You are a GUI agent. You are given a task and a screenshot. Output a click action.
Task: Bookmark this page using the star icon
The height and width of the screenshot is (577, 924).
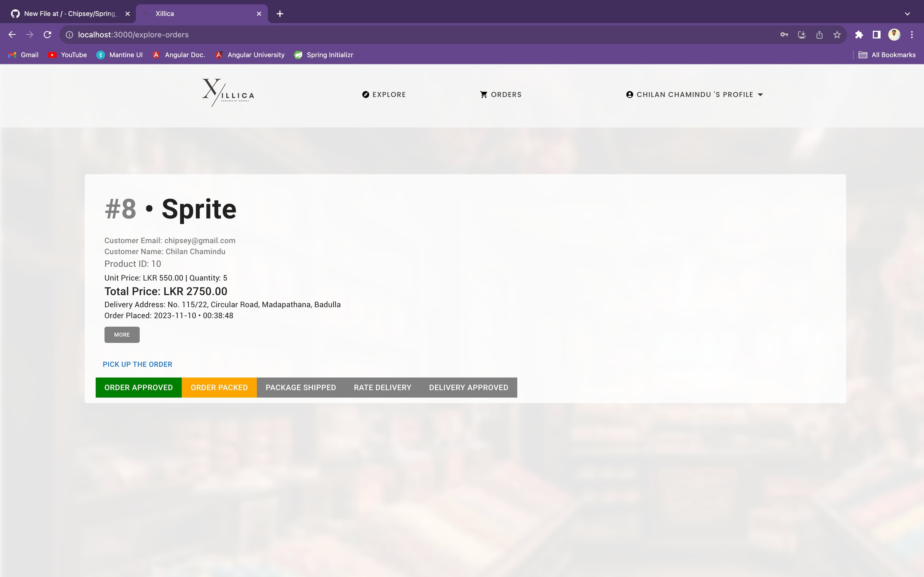(837, 35)
